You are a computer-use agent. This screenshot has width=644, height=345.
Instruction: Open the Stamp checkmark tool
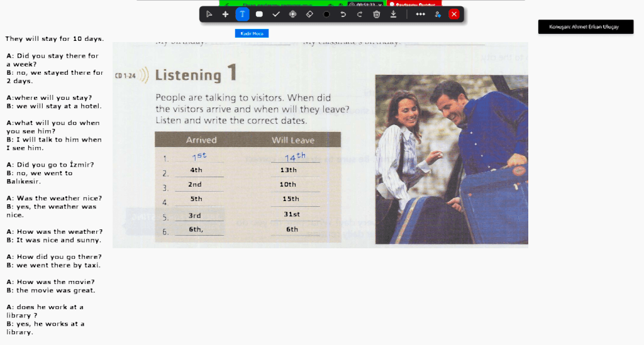pyautogui.click(x=275, y=14)
